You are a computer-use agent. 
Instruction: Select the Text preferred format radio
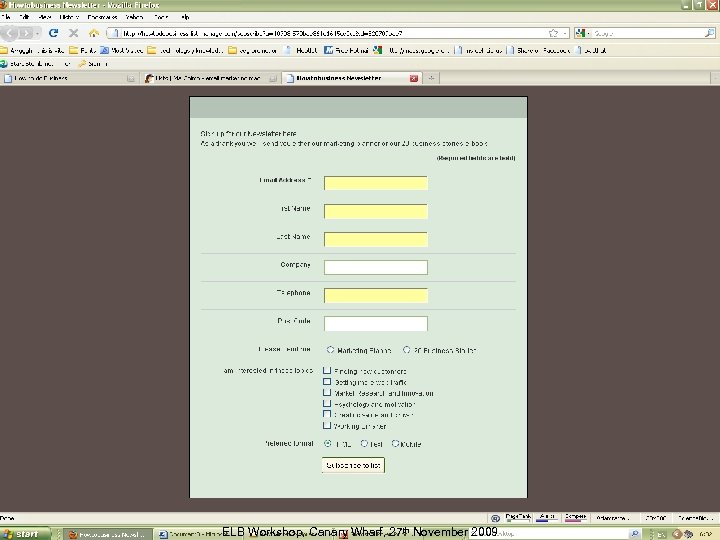(364, 444)
